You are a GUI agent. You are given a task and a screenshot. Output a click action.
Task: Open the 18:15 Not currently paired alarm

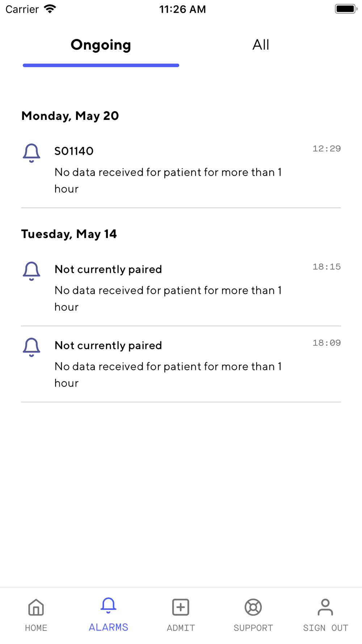181,288
